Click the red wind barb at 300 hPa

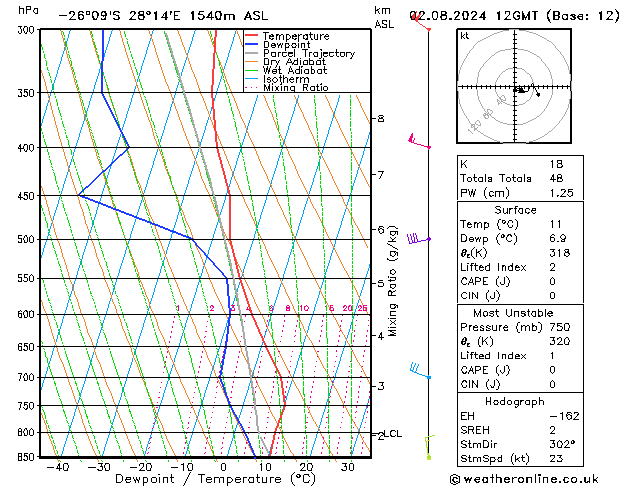click(x=421, y=23)
